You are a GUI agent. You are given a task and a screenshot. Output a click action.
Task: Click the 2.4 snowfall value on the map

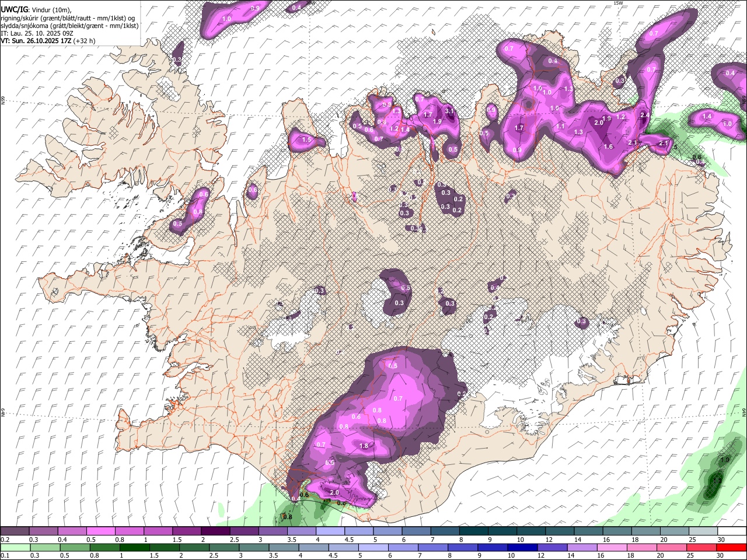tap(645, 116)
